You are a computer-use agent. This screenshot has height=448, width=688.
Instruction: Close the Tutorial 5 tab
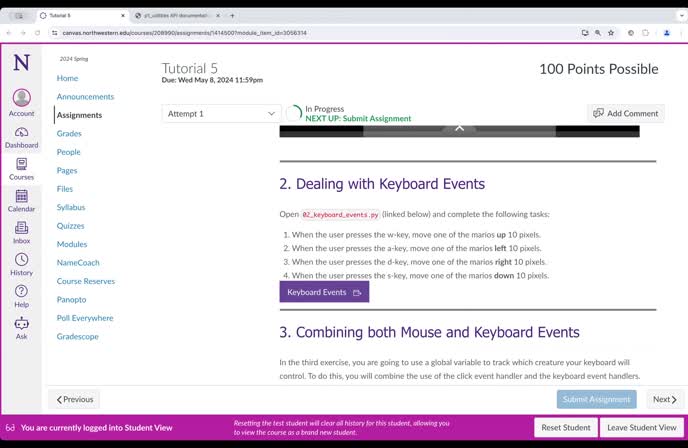coord(123,15)
